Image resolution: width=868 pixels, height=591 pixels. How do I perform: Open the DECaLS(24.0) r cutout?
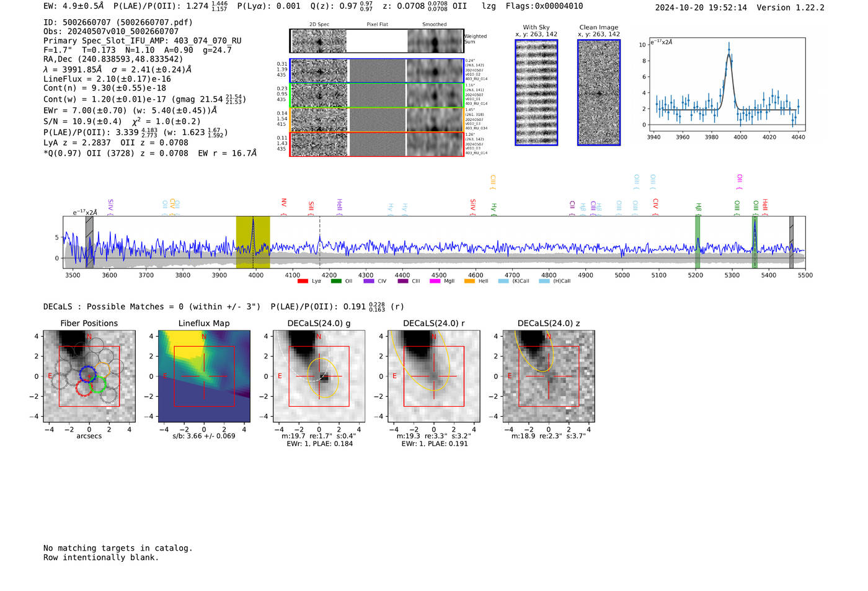[x=434, y=376]
